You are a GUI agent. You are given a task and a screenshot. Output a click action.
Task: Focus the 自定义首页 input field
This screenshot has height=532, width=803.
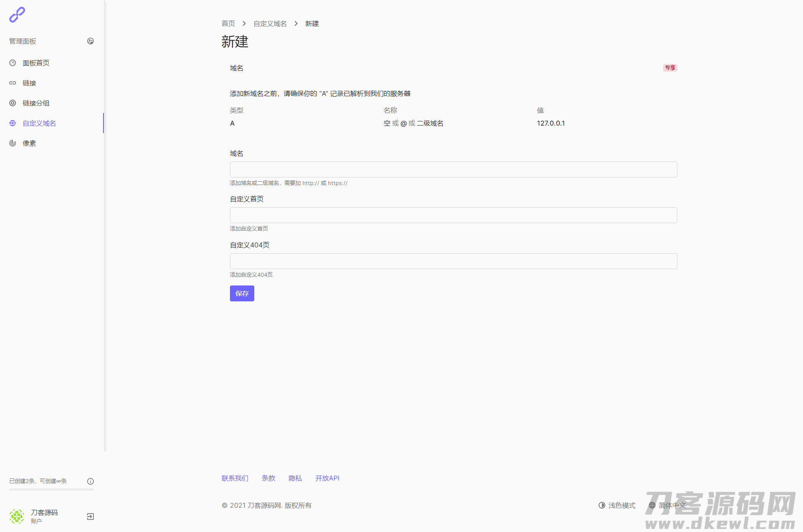pyautogui.click(x=453, y=215)
